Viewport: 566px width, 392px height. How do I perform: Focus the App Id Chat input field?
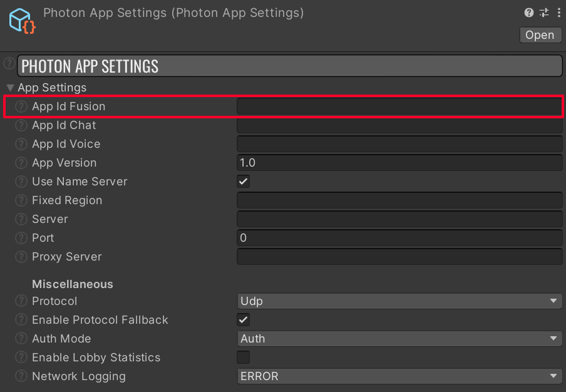pyautogui.click(x=399, y=126)
